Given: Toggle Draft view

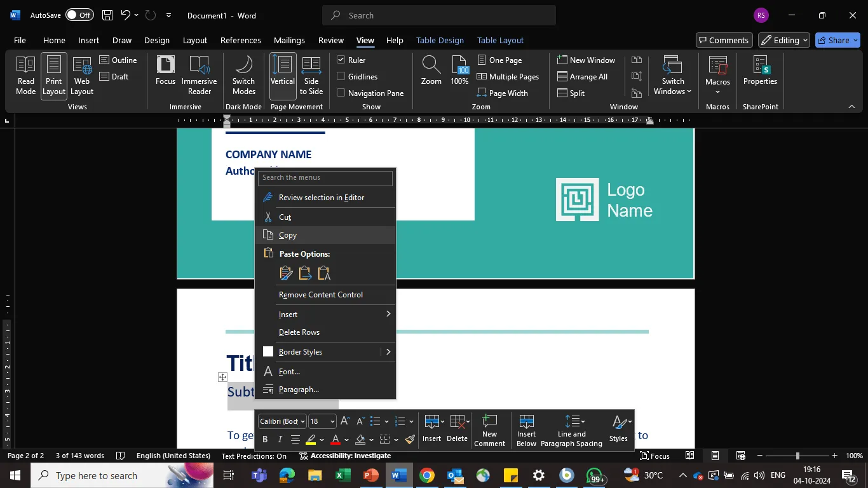Looking at the screenshot, I should [114, 76].
